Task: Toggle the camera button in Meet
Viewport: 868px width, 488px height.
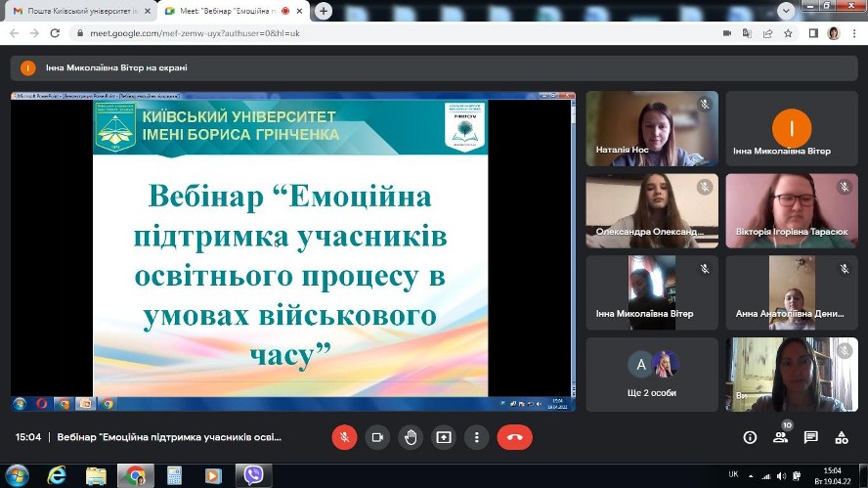Action: click(377, 437)
